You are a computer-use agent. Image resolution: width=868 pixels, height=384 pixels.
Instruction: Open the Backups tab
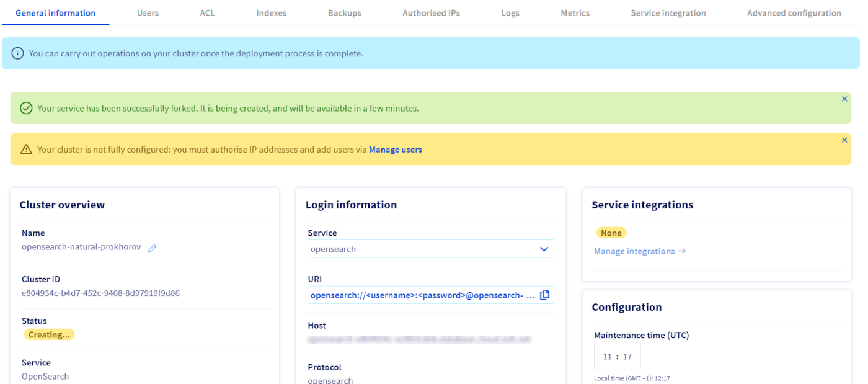(344, 13)
